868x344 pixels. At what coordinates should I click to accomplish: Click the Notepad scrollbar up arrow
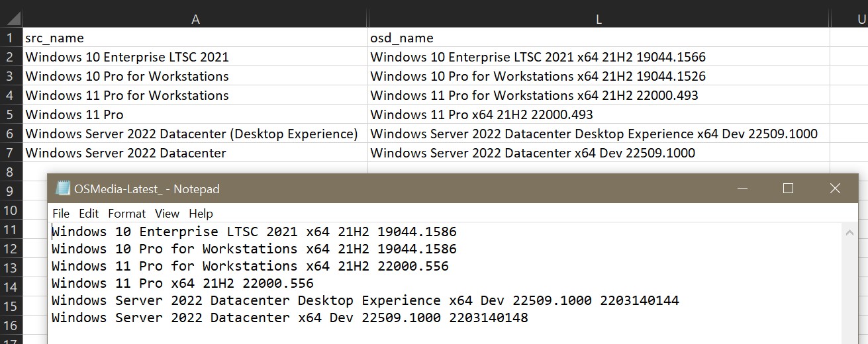pos(848,232)
